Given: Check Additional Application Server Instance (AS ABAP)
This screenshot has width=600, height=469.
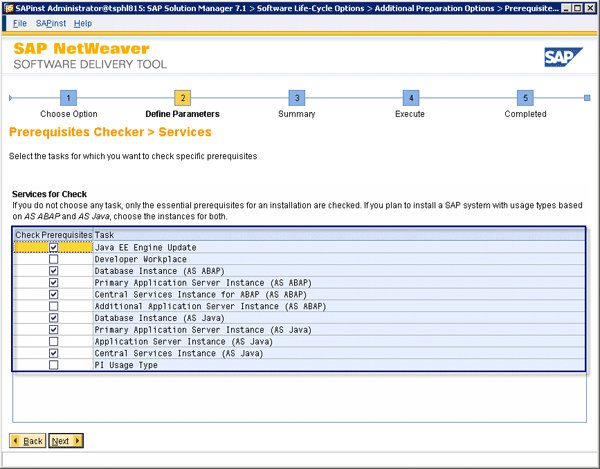Looking at the screenshot, I should (x=53, y=306).
